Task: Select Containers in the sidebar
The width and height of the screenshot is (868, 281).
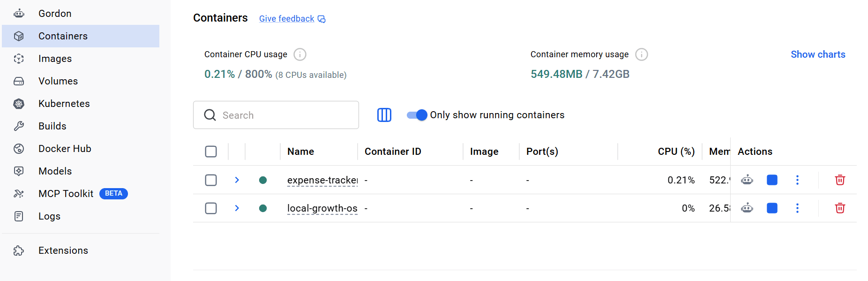Action: (81, 36)
